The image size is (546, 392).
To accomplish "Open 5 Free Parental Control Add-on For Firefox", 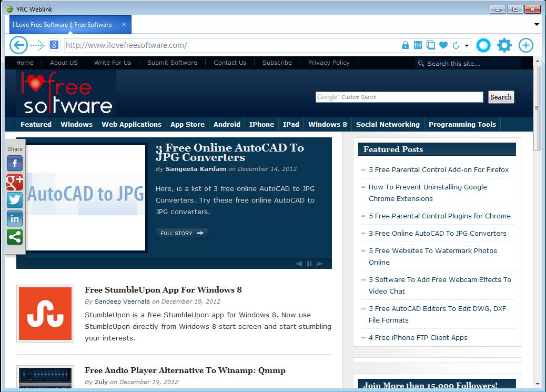I will tap(439, 170).
